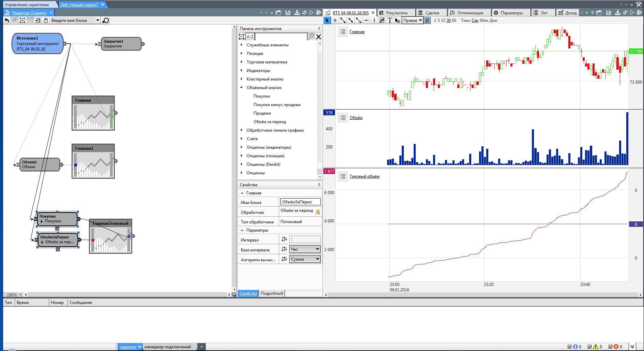Image resolution: width=644 pixels, height=351 pixels.
Task: Click the undo arrow in script editor toolbar
Action: tap(7, 20)
